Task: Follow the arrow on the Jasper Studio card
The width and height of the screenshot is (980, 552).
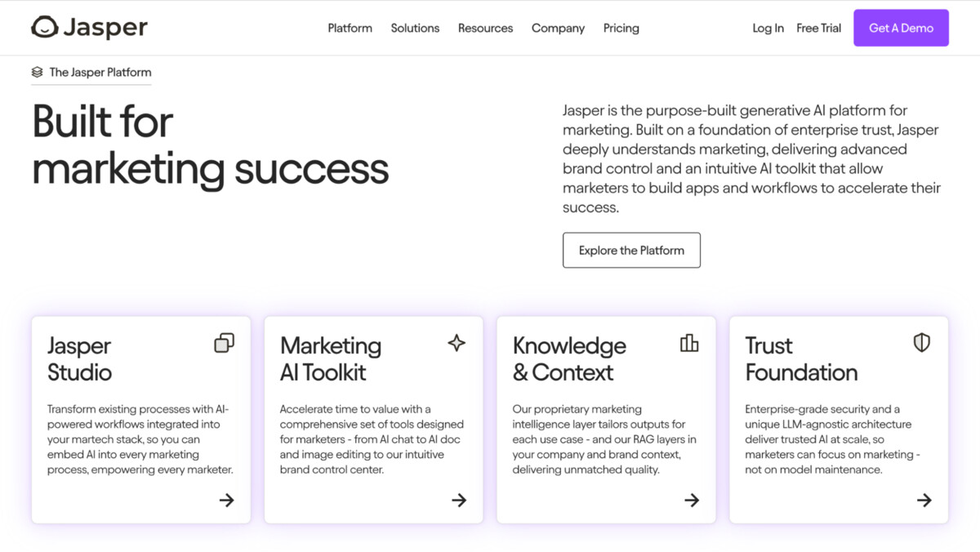Action: point(227,500)
